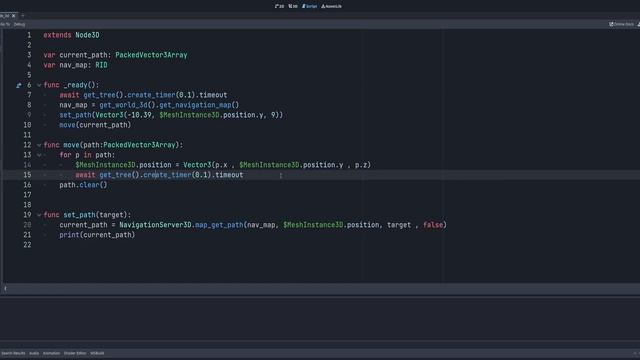Screen dimensions: 640x360
Task: Click 'false' argument on line 20
Action: tap(433, 225)
